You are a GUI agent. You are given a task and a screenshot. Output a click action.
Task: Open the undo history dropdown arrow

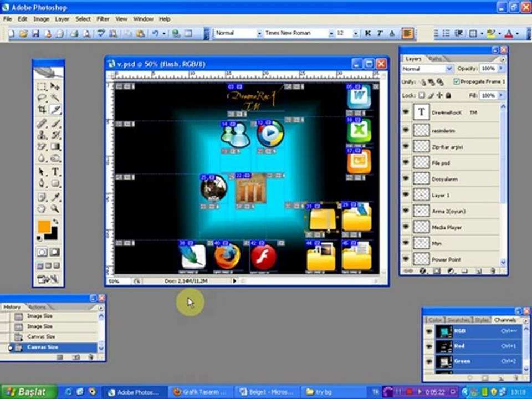click(x=164, y=33)
